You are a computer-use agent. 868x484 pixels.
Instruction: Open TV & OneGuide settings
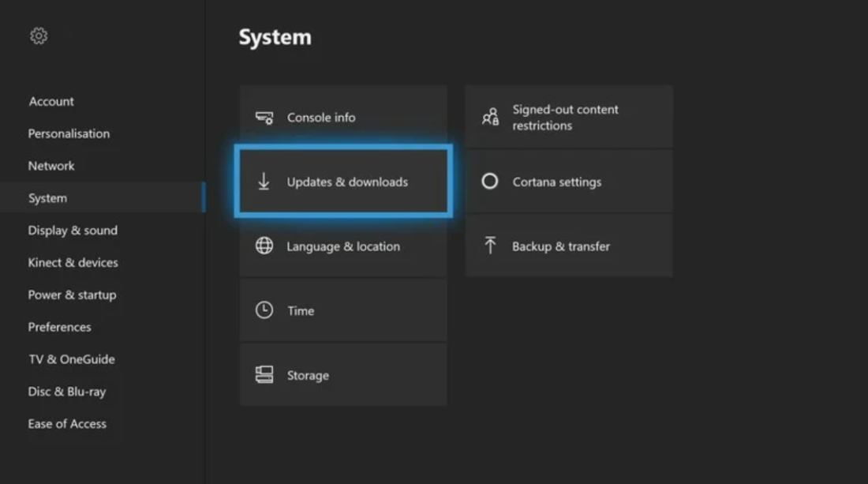(x=70, y=359)
